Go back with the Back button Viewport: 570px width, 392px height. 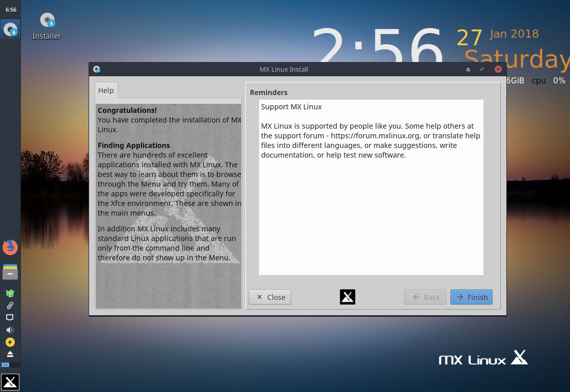425,297
